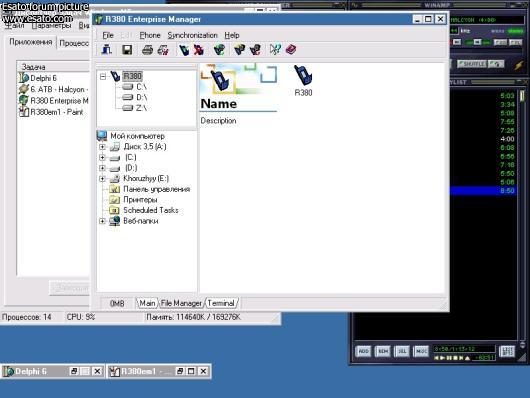Open the Help menu
This screenshot has width=530, height=398.
pos(232,35)
